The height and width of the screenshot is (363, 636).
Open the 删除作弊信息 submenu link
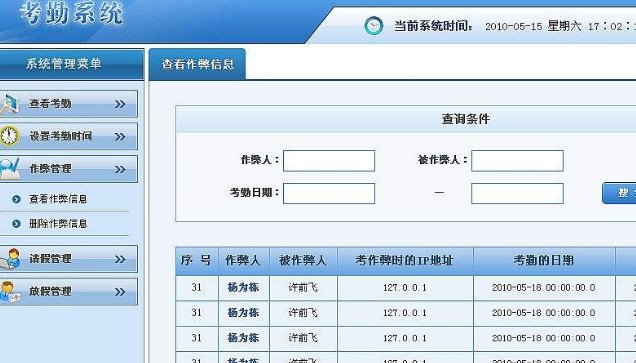coord(58,224)
